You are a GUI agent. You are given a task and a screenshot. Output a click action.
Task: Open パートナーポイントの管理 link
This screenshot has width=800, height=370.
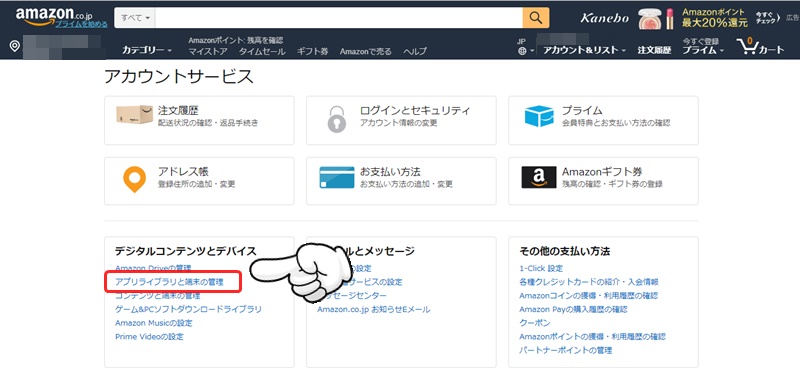[x=565, y=351]
